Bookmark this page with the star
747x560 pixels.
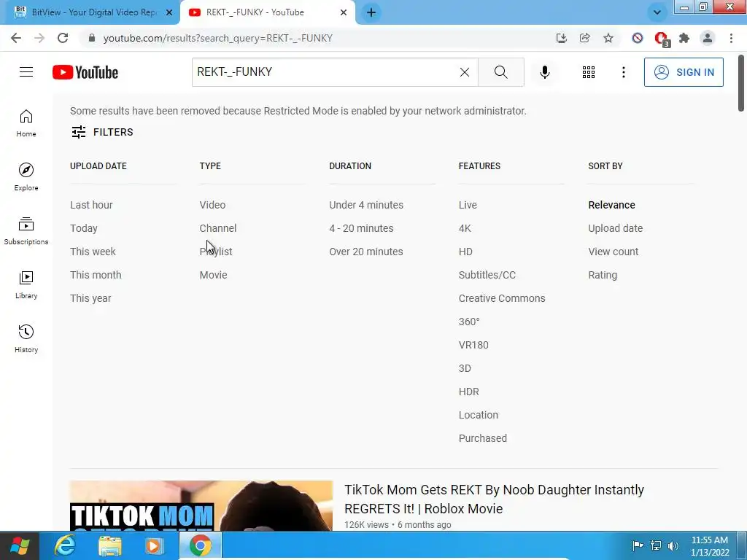point(608,38)
